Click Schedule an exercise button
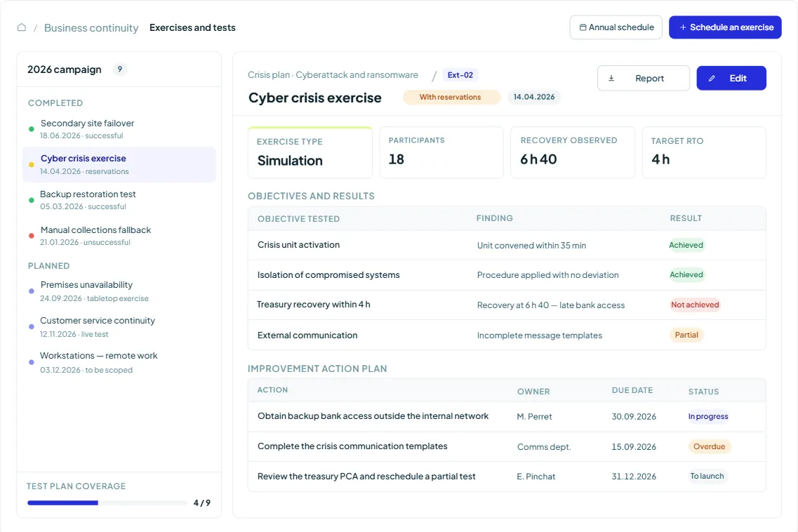The image size is (798, 532). click(725, 27)
